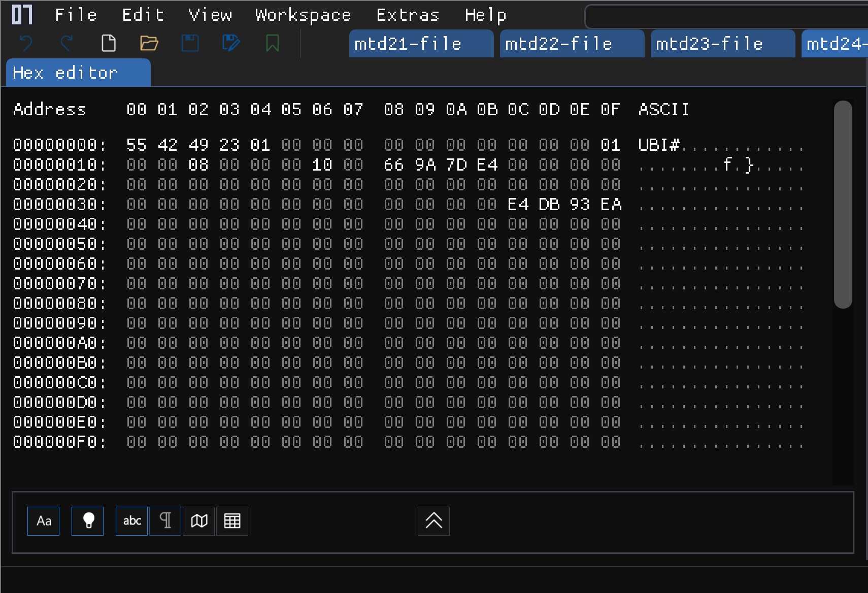
Task: Create a new file with page icon
Action: tap(108, 44)
